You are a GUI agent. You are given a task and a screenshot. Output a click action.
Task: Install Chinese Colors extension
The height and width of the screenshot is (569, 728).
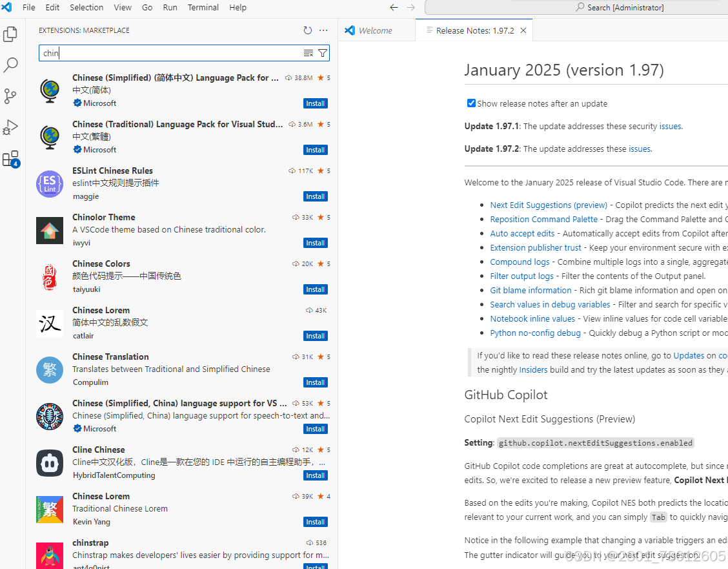(x=315, y=289)
